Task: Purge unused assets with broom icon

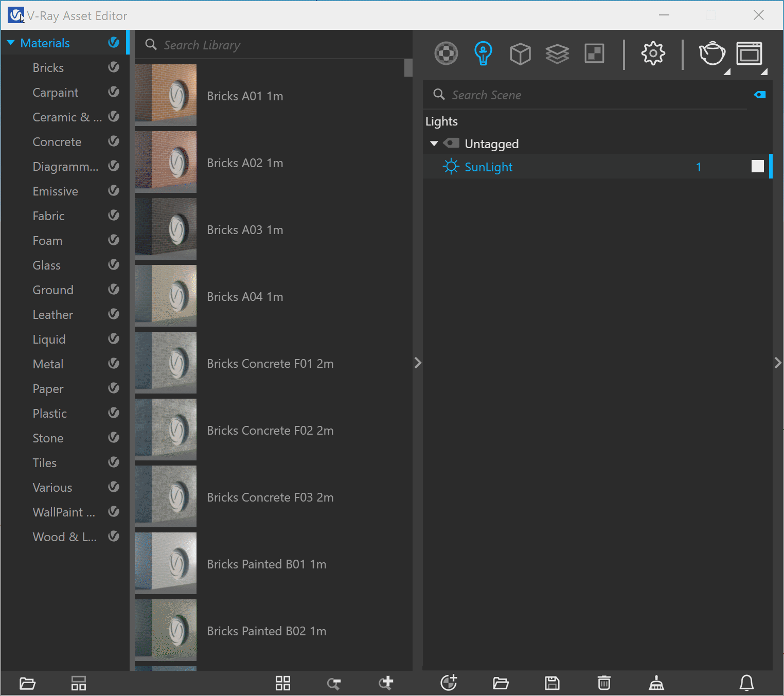Action: coord(656,683)
